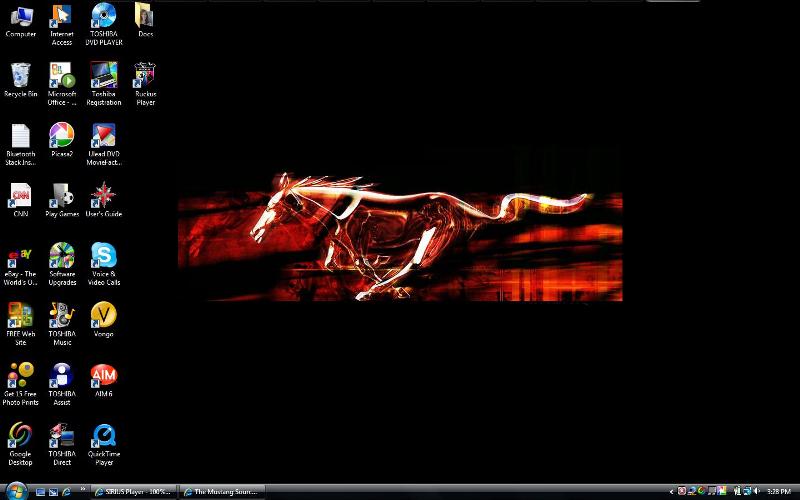
Task: Open the Windows Start menu orb
Action: (16, 491)
